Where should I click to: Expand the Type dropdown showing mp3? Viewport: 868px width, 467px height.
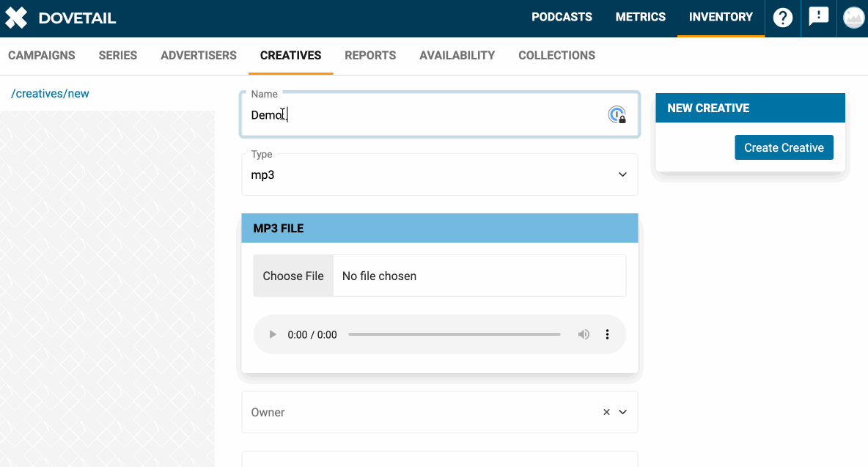pyautogui.click(x=622, y=174)
